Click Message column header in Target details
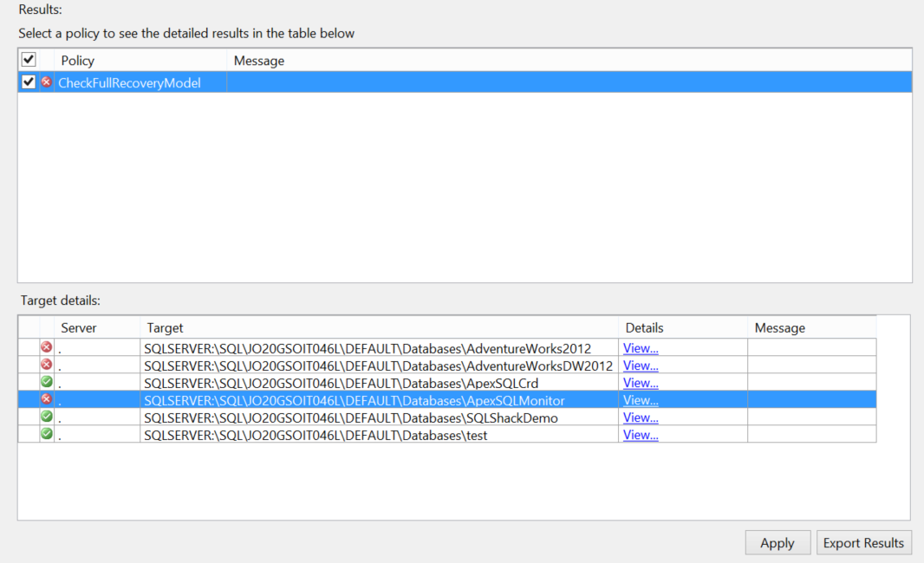Screen dimensions: 924x563 (x=812, y=328)
